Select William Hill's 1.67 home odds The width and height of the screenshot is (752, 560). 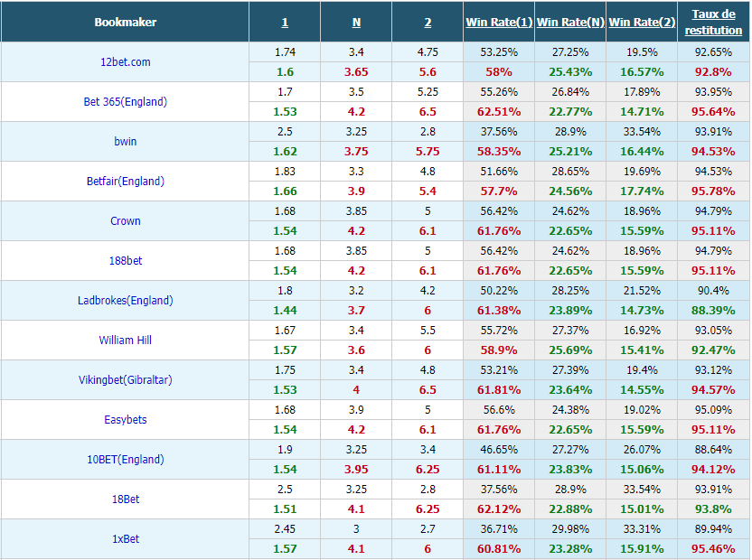click(x=285, y=331)
